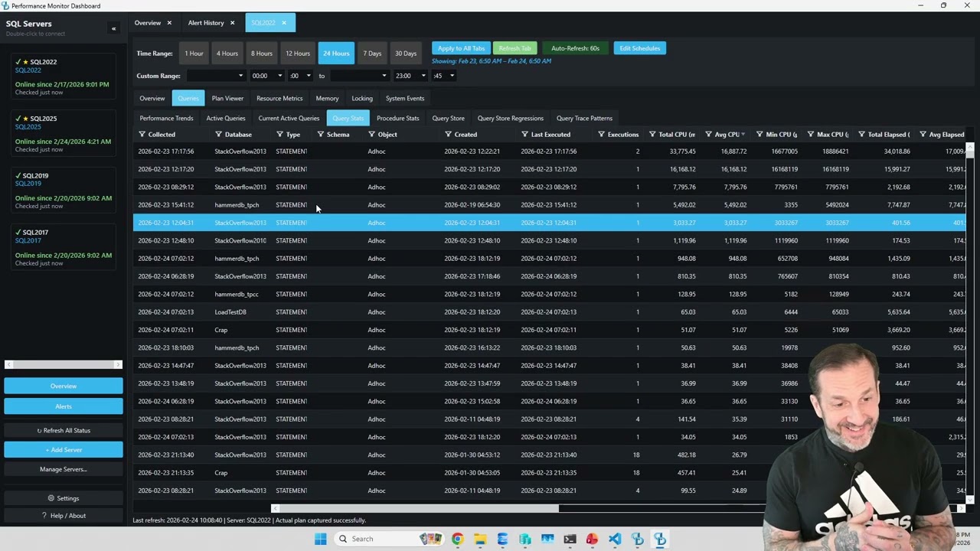Select 30 Days time range

pos(406,54)
